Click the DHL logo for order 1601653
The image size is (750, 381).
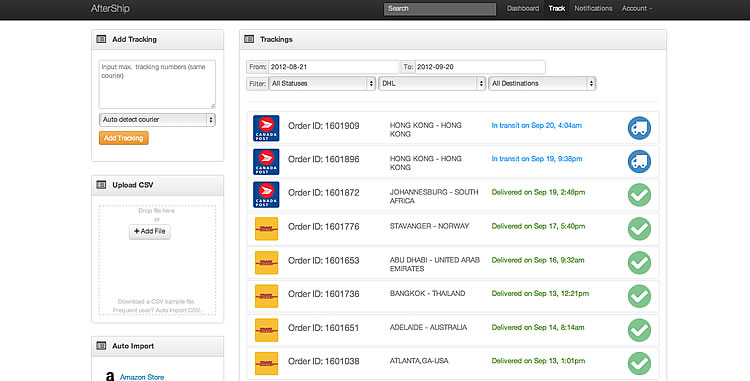click(x=266, y=262)
